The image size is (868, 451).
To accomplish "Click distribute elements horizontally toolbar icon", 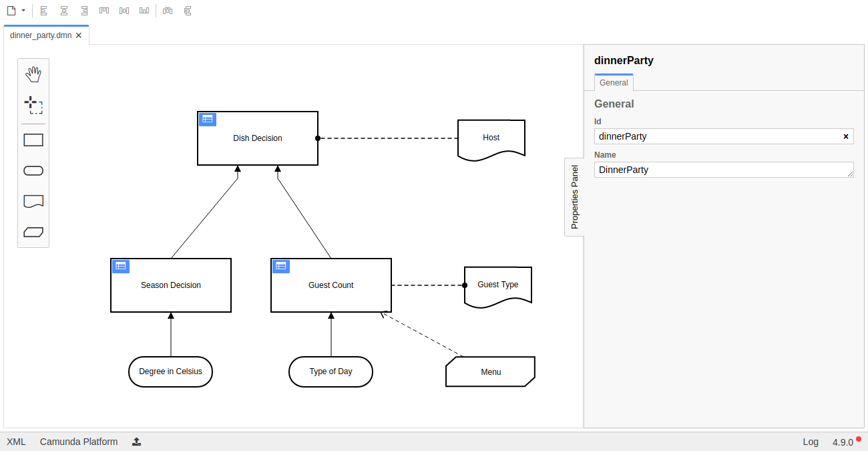I will point(168,11).
